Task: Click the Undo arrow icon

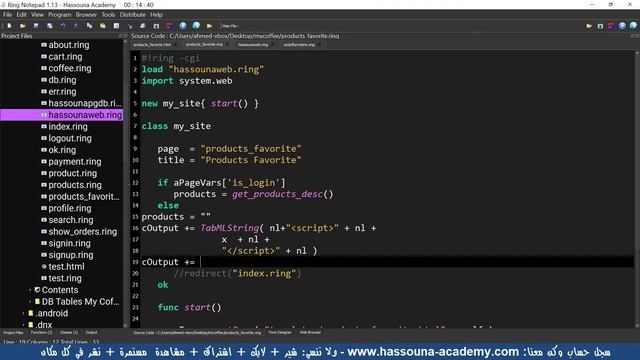Action: pos(62,26)
